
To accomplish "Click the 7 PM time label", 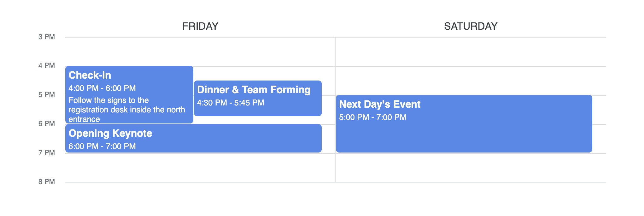I will [47, 153].
